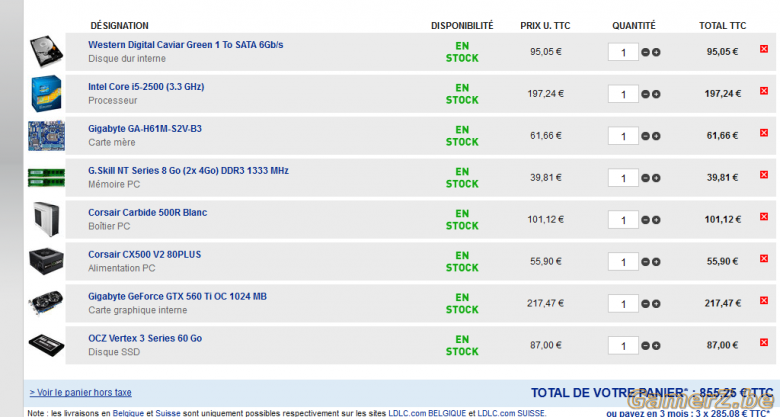
Task: Remove Intel Core i5-2500 from cart
Action: pyautogui.click(x=764, y=91)
